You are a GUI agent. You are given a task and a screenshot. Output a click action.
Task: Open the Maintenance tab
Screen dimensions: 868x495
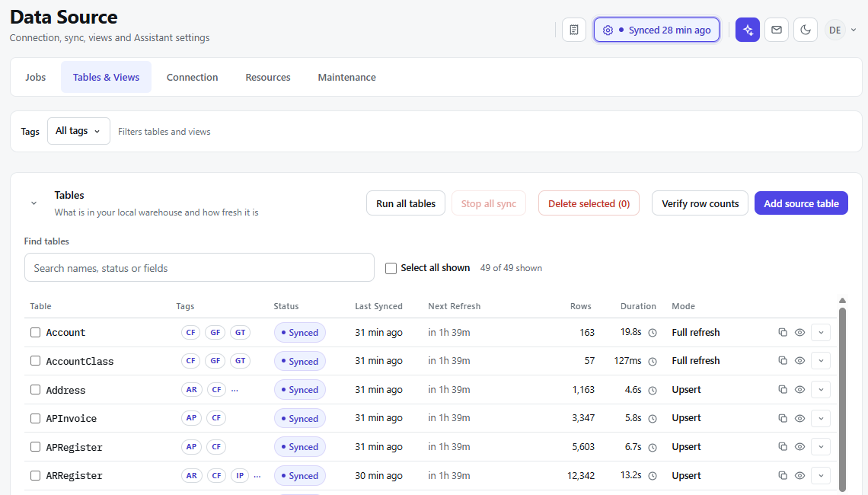click(346, 77)
